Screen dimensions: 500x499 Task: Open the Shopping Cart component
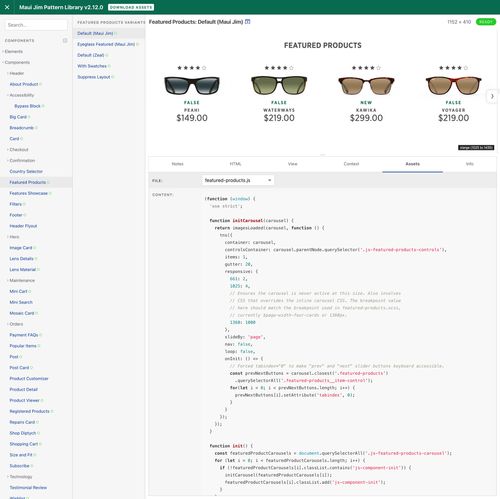coord(24,444)
